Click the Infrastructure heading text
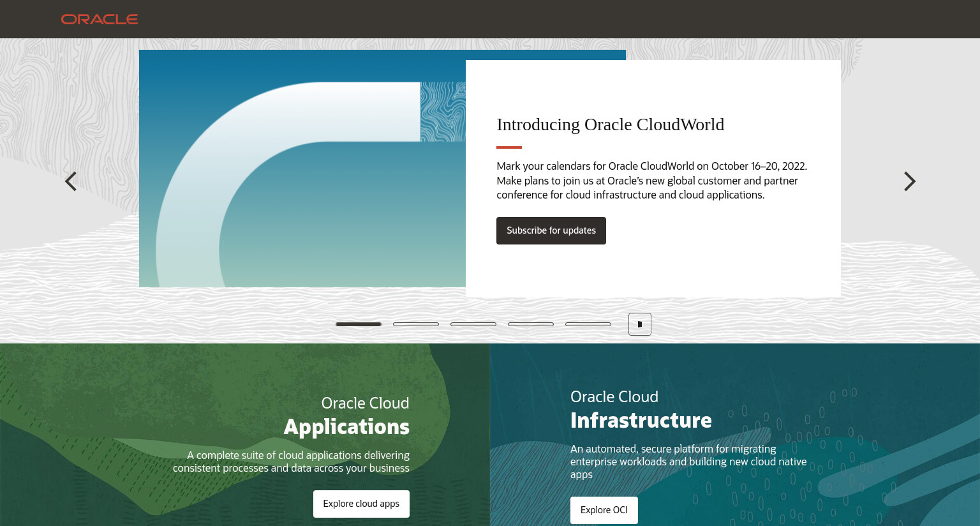This screenshot has width=980, height=526. pyautogui.click(x=641, y=420)
